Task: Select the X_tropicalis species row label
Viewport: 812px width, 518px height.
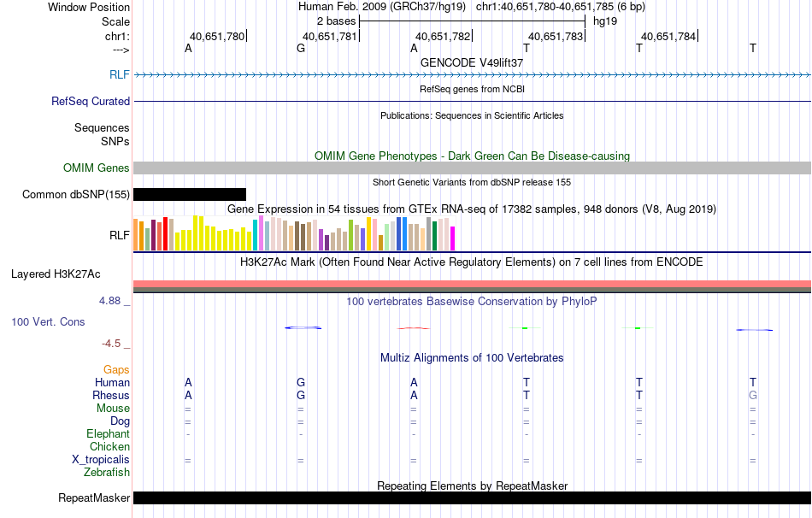Action: pos(101,460)
